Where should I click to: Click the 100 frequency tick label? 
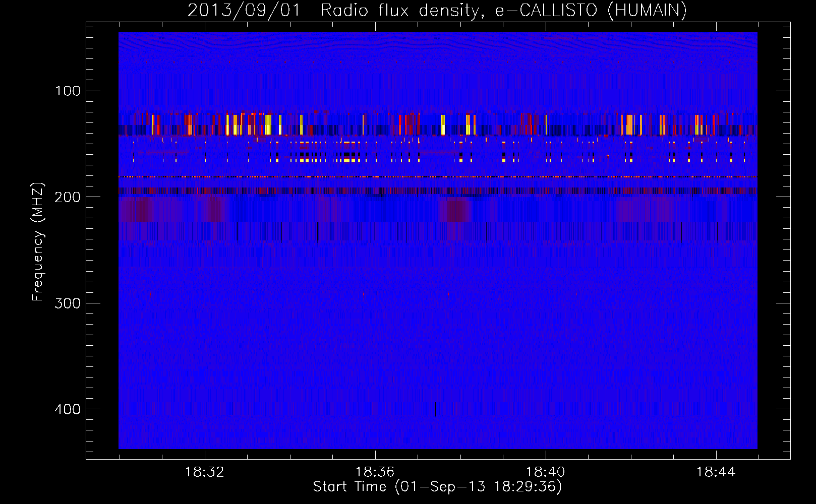coord(68,91)
